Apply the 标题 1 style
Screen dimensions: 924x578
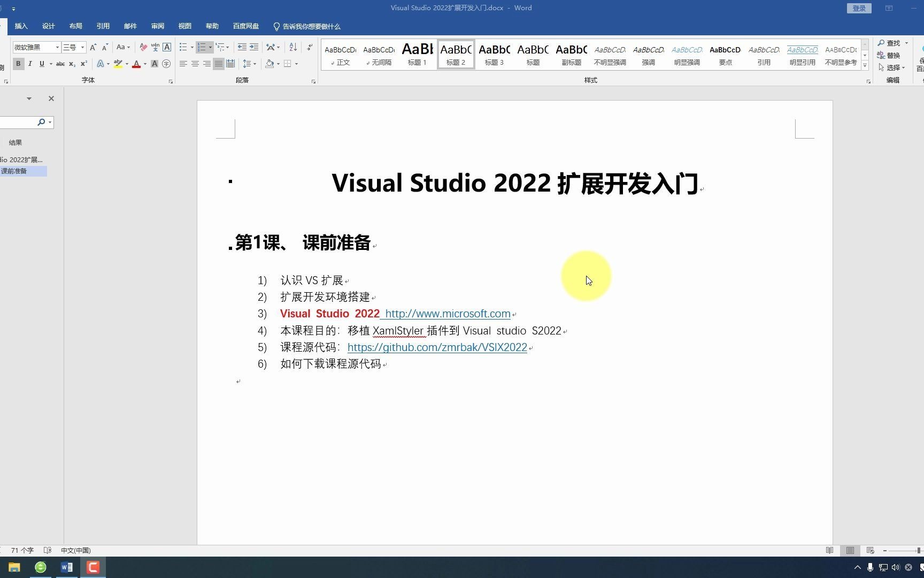click(417, 54)
